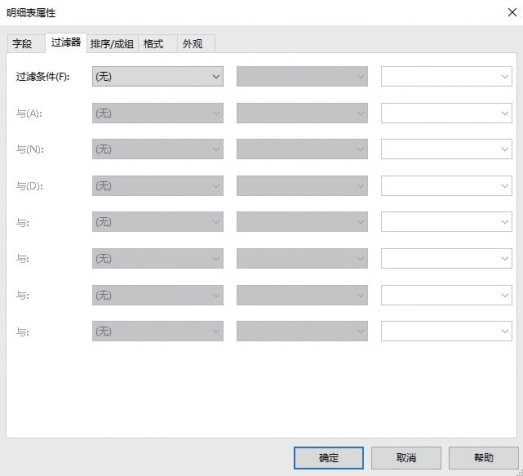The image size is (523, 476).
Task: Click the 确定 button
Action: [329, 458]
